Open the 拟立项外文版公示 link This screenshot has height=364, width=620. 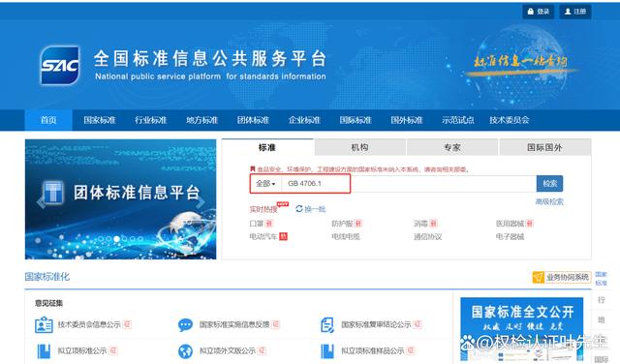228,350
